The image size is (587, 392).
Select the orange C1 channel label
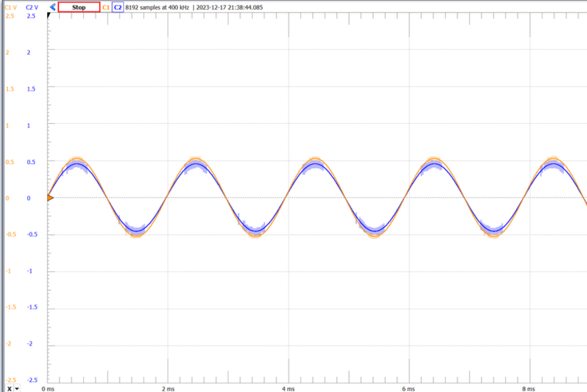[106, 8]
